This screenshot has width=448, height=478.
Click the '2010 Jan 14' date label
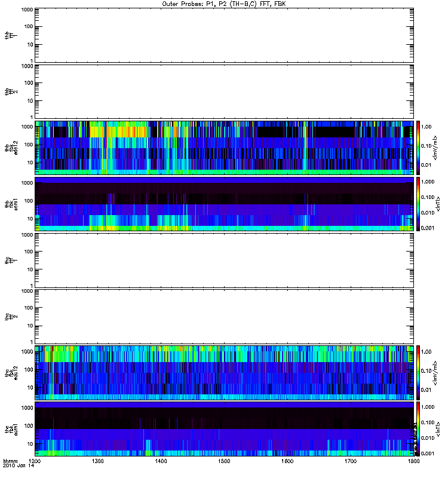19,466
